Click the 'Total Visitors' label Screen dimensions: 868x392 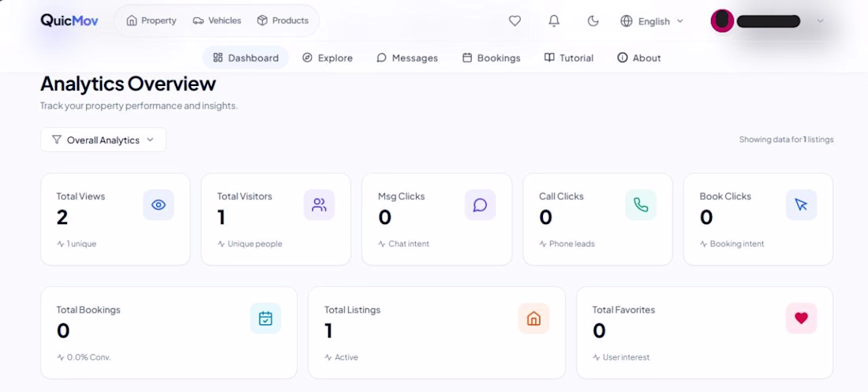(244, 196)
